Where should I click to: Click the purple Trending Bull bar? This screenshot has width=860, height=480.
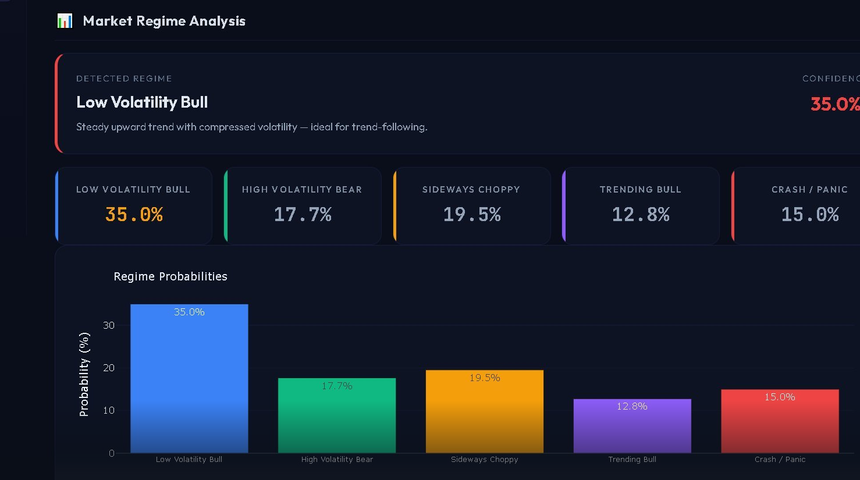tap(632, 426)
